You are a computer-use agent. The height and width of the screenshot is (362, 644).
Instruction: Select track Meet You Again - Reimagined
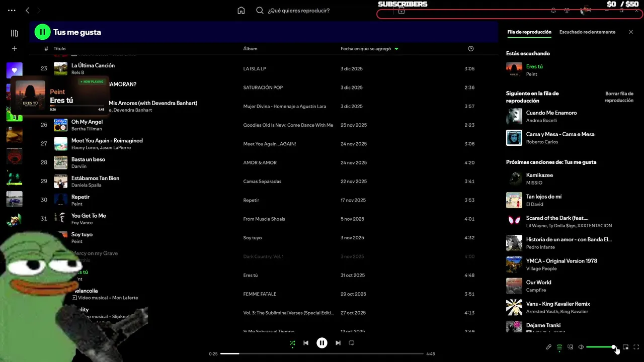coord(107,141)
